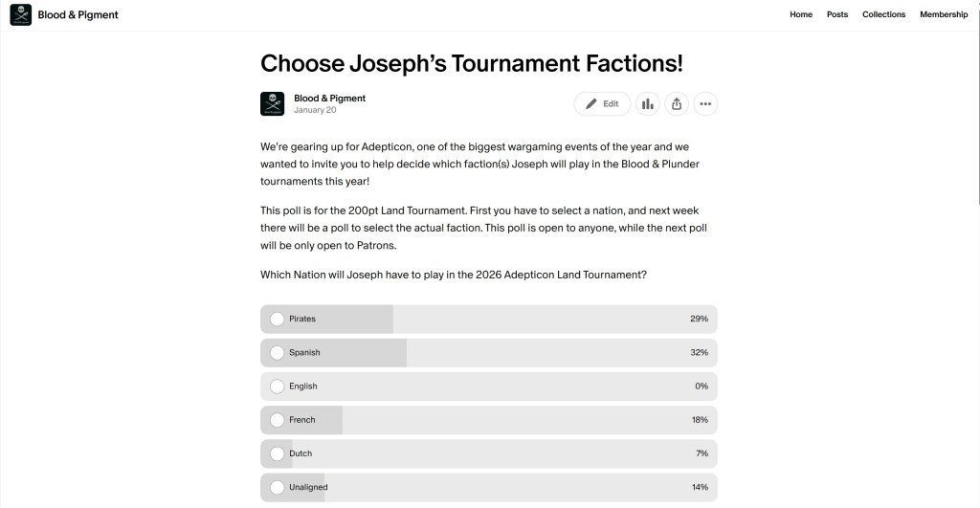The image size is (980, 508).
Task: Open post statistics bar chart icon
Action: coord(648,104)
